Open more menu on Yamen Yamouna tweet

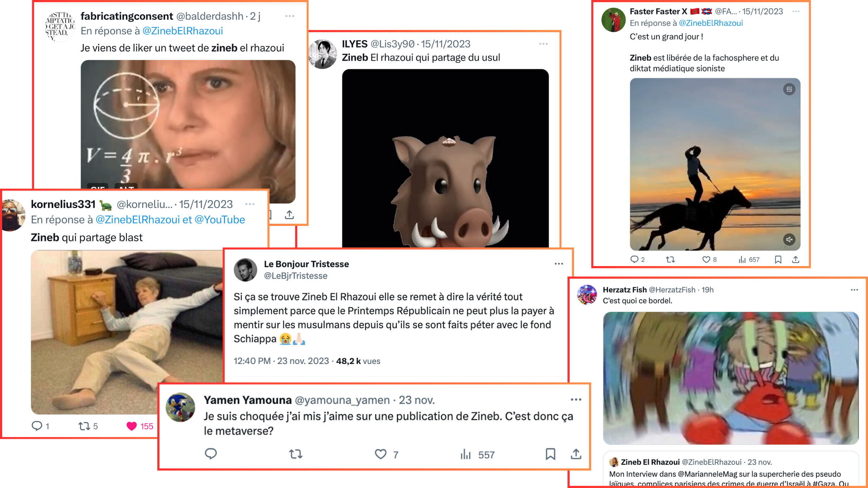coord(576,400)
